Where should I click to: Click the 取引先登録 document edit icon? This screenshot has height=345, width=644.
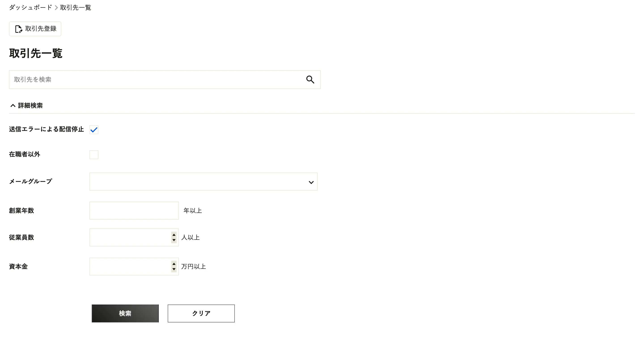[19, 29]
